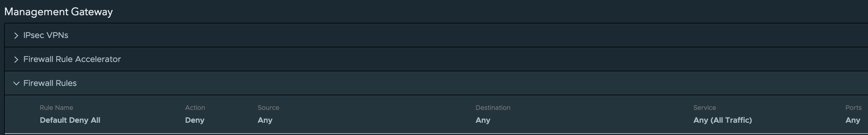Screen dimensions: 868x135
Task: Click the Ports column label
Action: 853,108
